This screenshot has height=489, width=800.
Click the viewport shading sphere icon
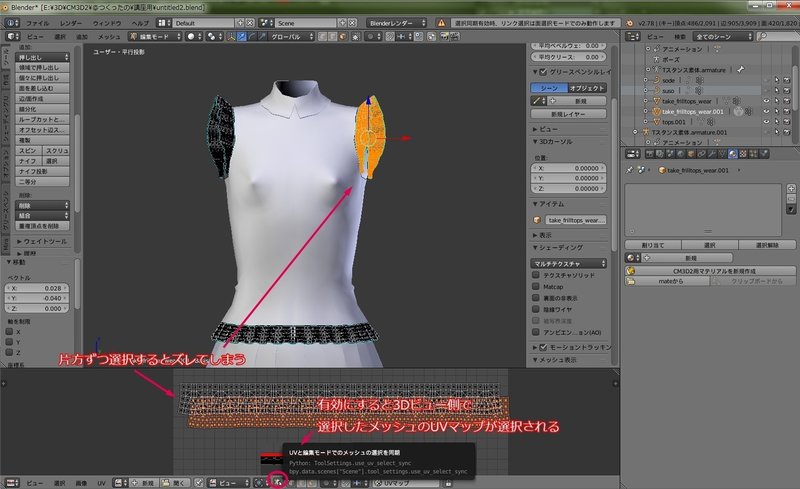click(x=193, y=37)
